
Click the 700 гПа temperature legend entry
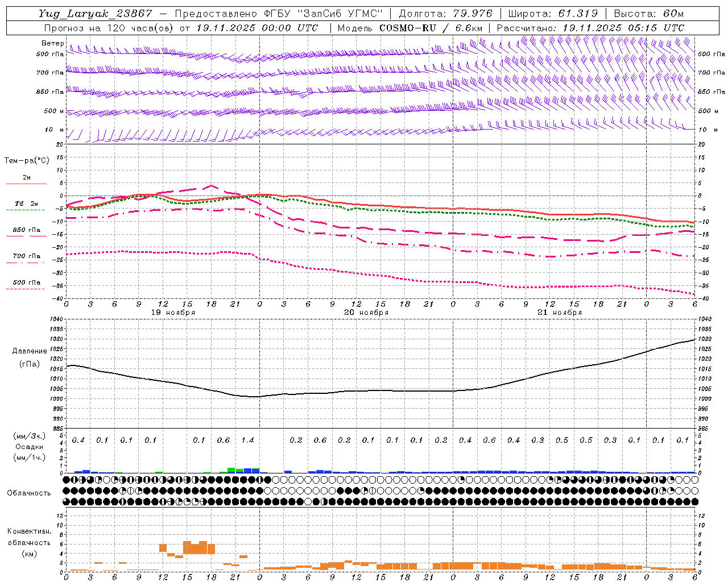pyautogui.click(x=27, y=256)
